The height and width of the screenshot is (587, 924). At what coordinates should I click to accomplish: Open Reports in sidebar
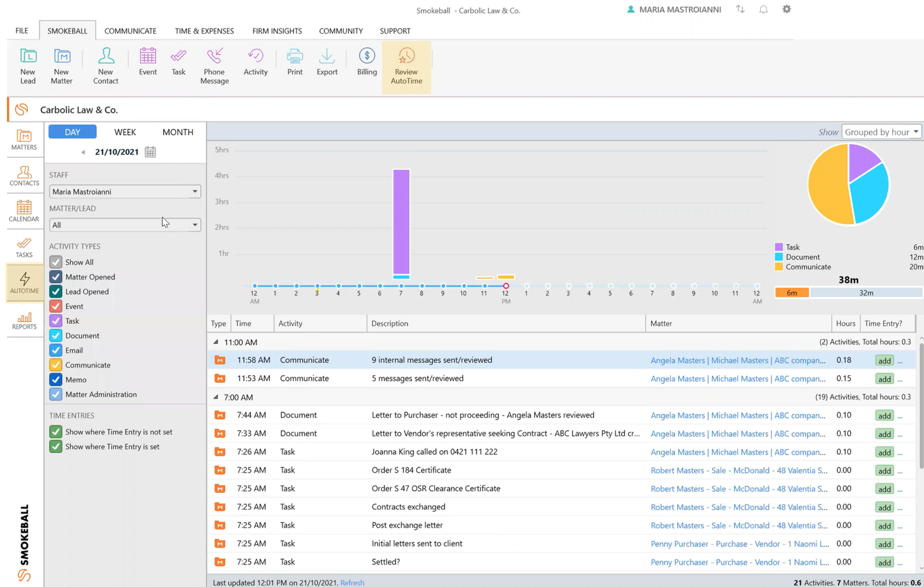pyautogui.click(x=24, y=320)
